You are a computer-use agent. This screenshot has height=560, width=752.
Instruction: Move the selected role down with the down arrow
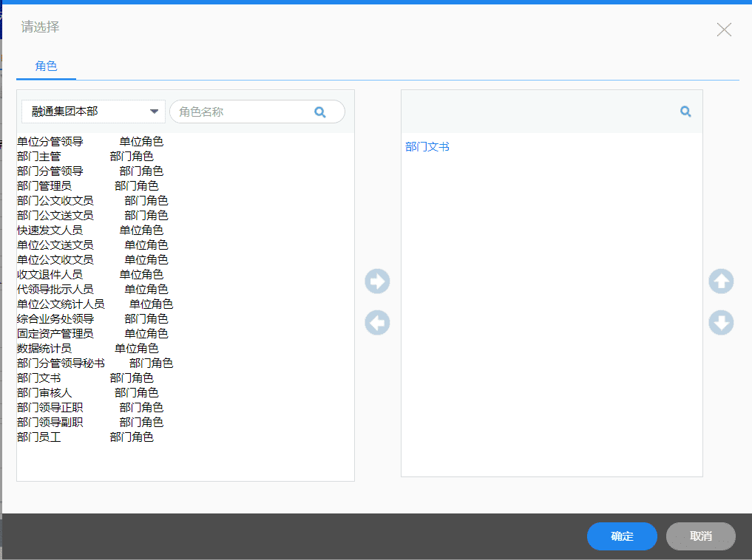point(721,323)
